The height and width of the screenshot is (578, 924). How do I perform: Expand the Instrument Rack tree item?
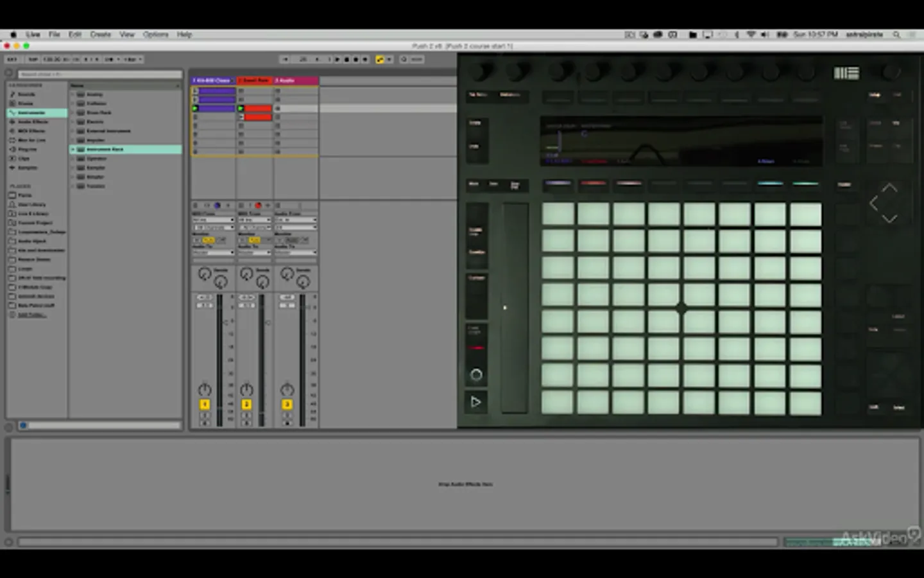click(73, 149)
